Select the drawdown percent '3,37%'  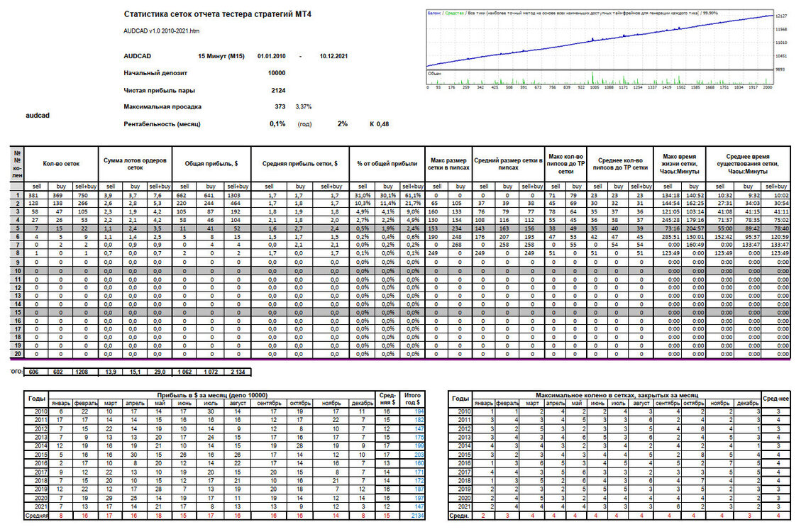[x=303, y=107]
